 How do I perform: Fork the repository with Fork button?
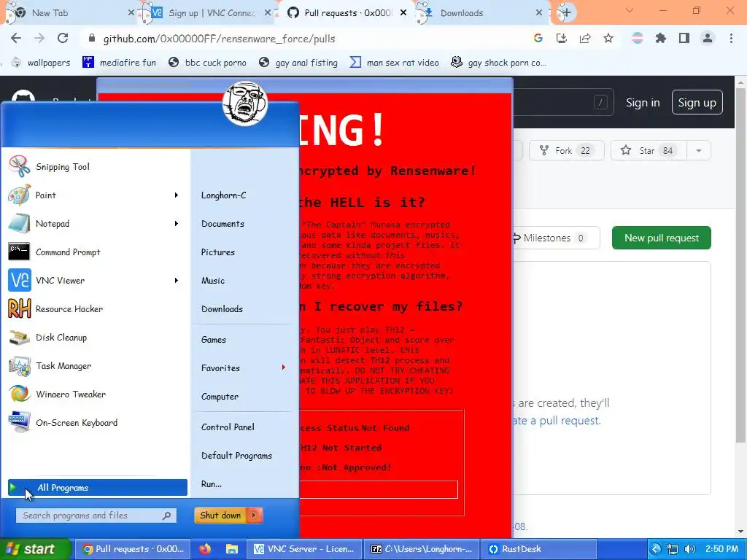pyautogui.click(x=566, y=150)
